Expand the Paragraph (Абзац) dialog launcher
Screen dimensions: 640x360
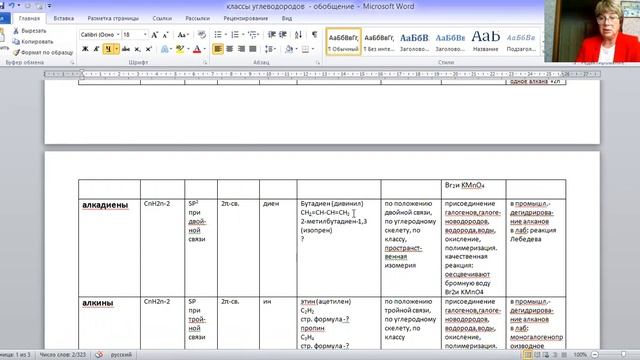318,63
